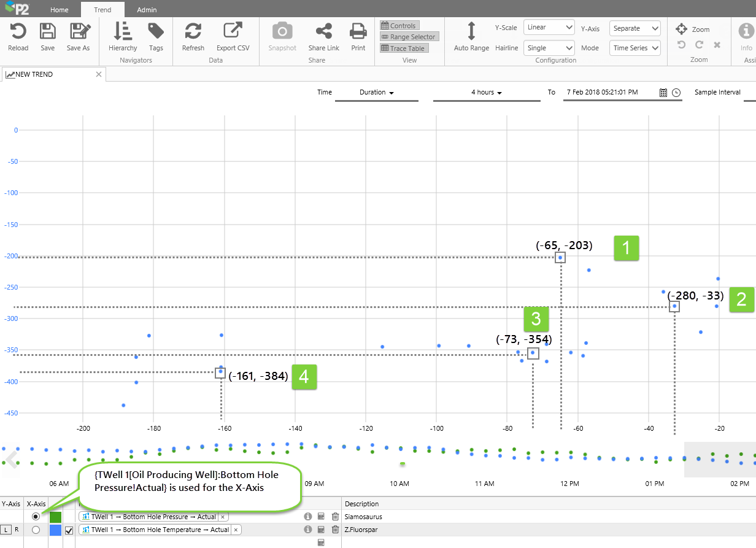Viewport: 756px width, 548px height.
Task: Open the Tags navigator
Action: (x=156, y=32)
